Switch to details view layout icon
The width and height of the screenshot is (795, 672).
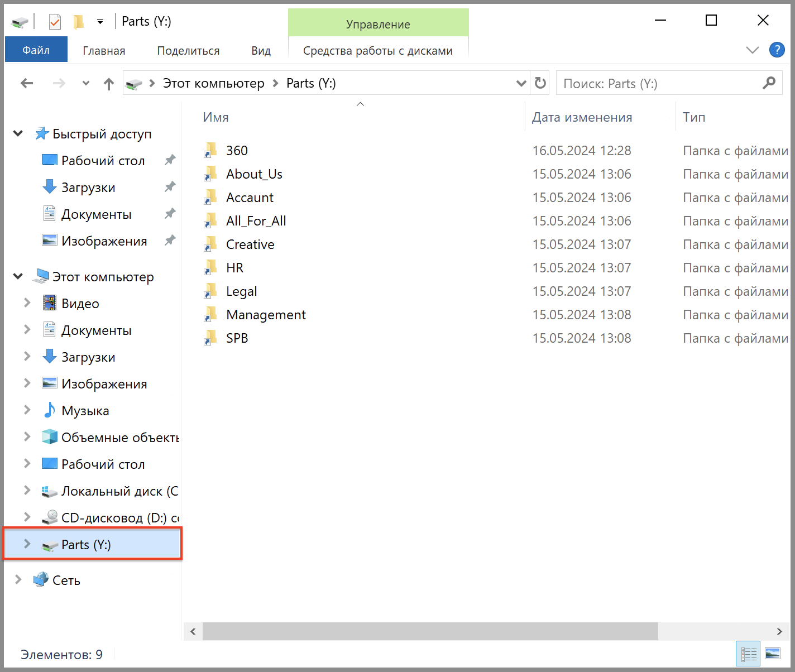point(748,654)
